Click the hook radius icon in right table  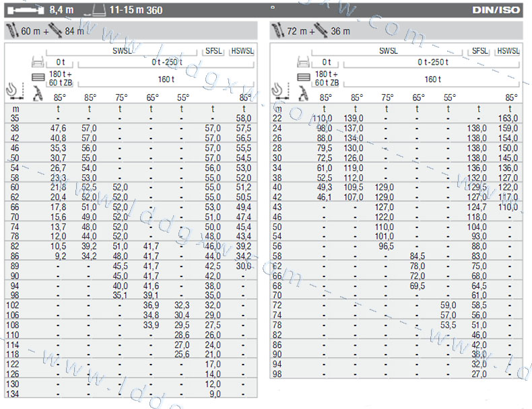click(281, 91)
